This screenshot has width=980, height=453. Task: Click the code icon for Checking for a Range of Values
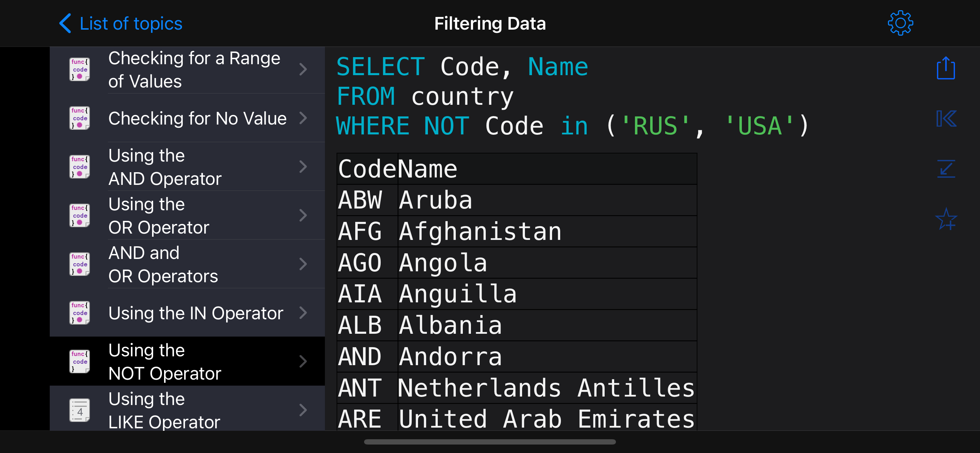click(79, 70)
